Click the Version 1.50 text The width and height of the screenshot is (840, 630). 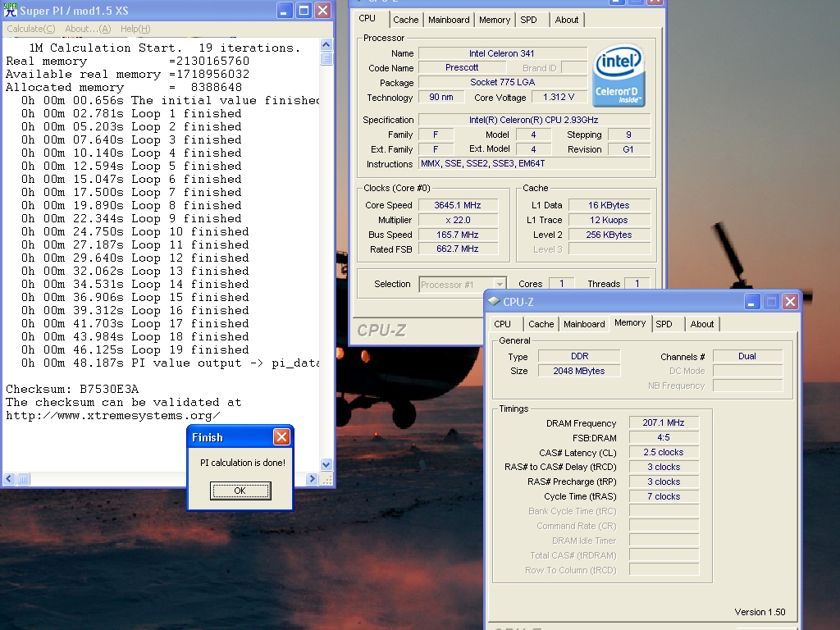click(x=760, y=612)
